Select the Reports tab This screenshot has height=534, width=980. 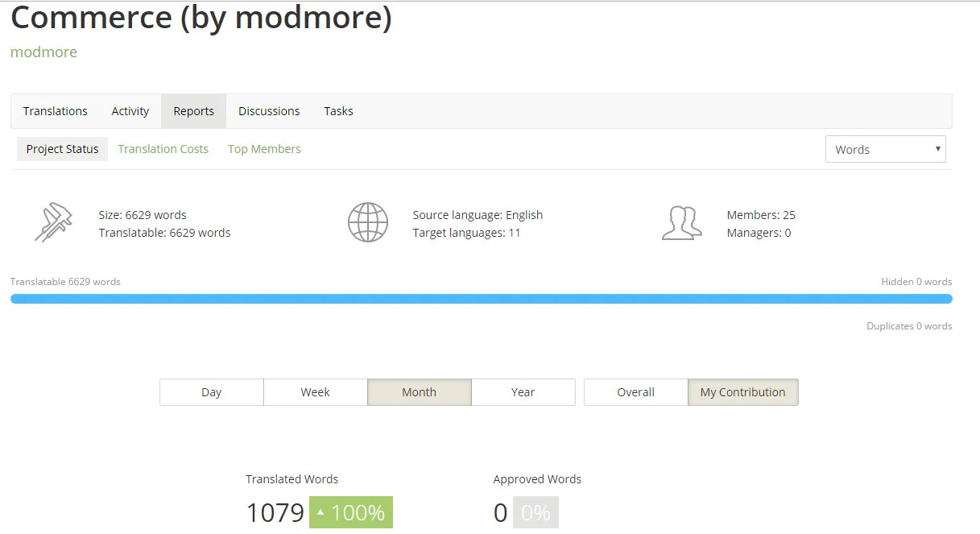[x=194, y=111]
